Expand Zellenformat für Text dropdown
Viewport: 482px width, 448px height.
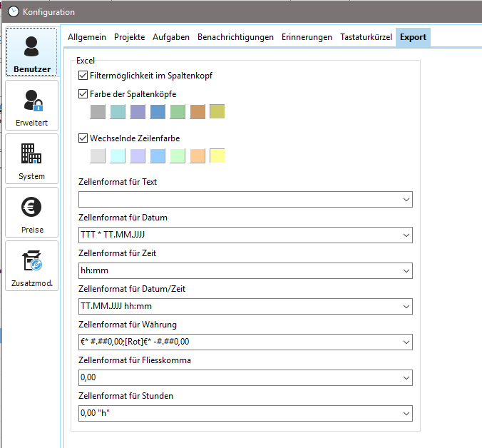406,200
